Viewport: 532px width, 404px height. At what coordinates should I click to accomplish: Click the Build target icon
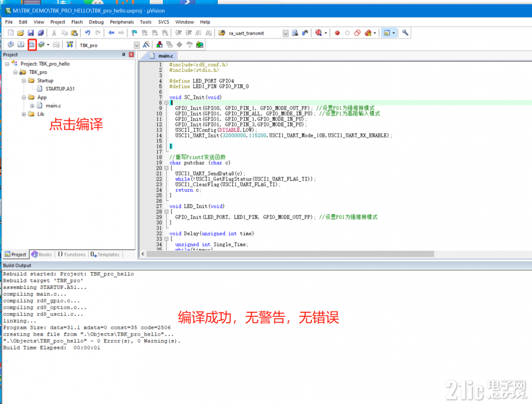(21, 44)
